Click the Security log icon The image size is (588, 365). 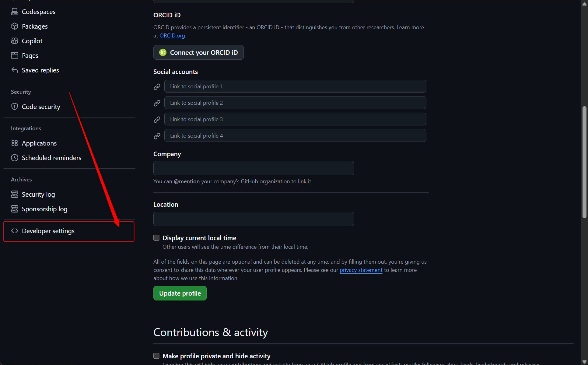[14, 194]
